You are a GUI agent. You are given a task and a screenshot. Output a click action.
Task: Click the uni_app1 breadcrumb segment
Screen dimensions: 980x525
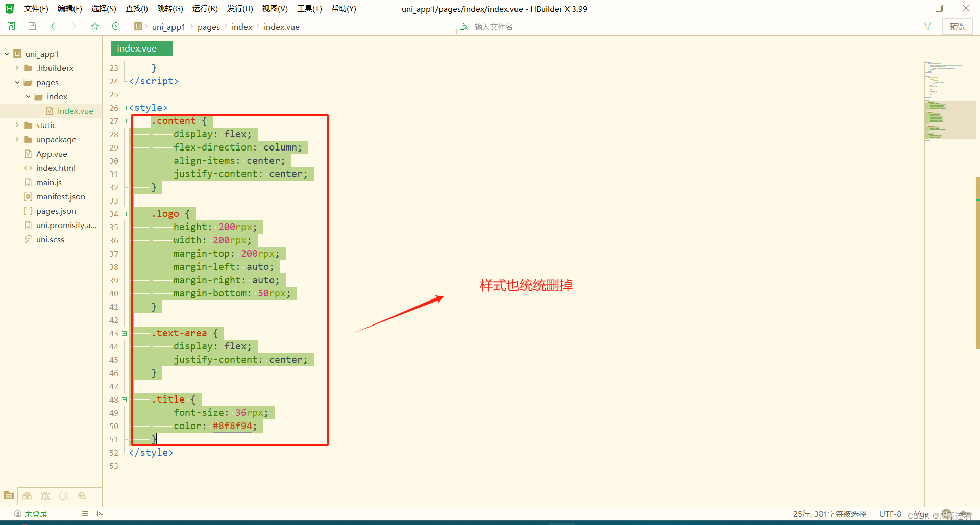tap(168, 27)
